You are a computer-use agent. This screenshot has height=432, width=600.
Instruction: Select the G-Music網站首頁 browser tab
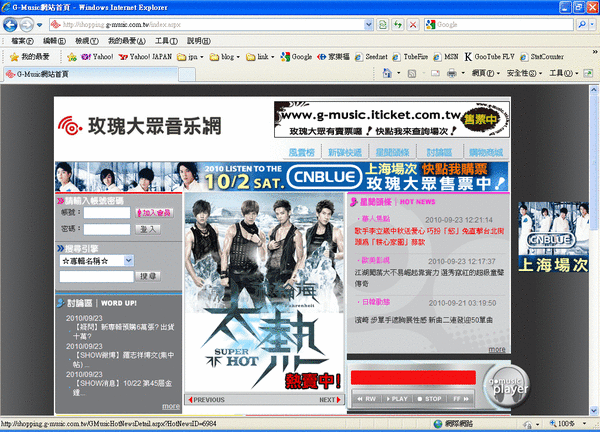click(x=91, y=74)
